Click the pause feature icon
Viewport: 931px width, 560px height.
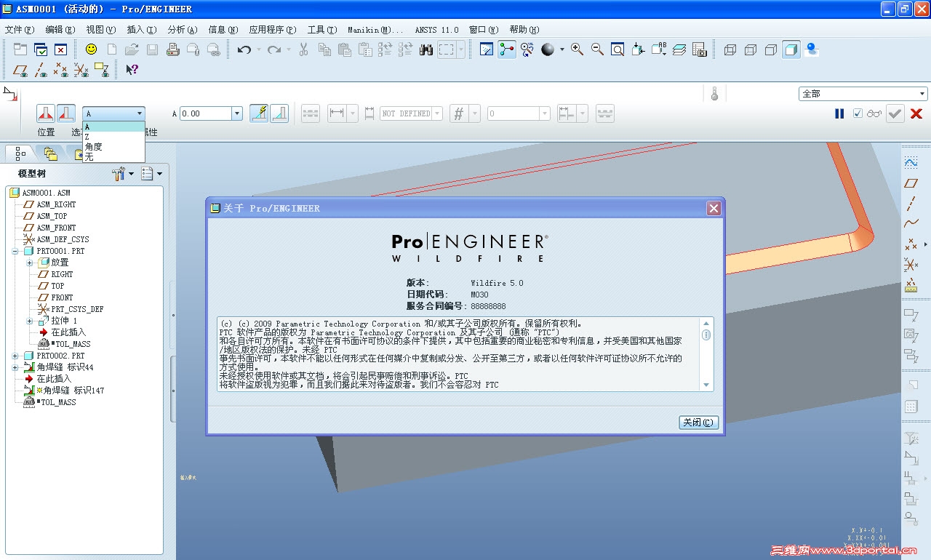tap(839, 113)
